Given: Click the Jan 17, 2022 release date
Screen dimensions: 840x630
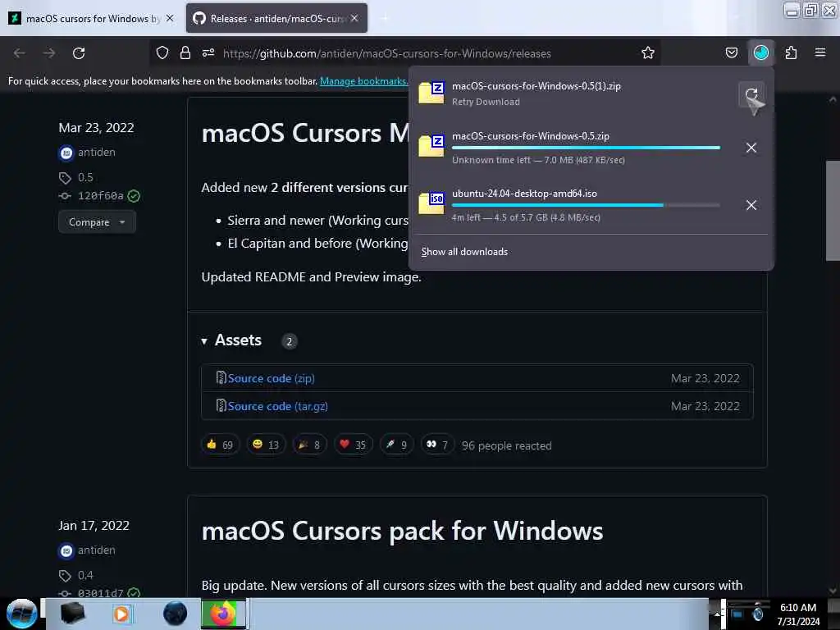Looking at the screenshot, I should click(94, 526).
